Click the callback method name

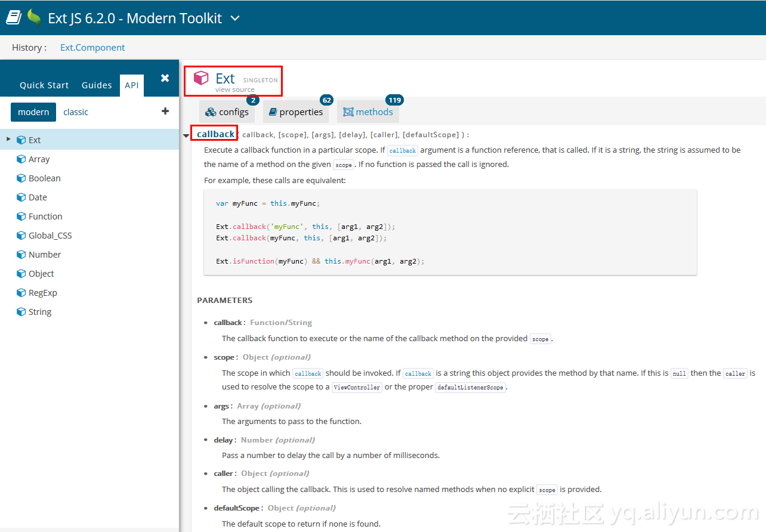pos(216,134)
